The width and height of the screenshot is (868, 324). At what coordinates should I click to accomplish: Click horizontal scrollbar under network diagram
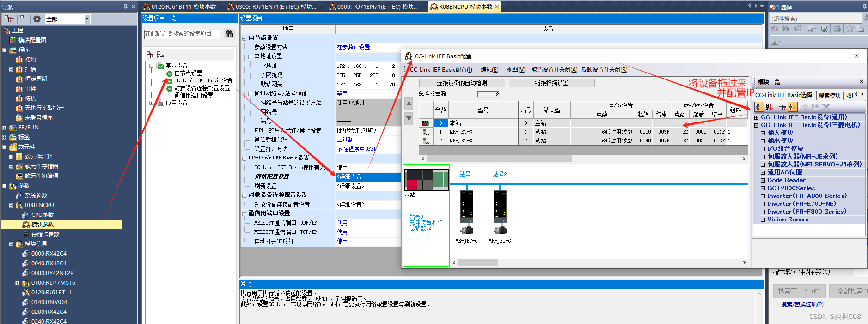click(x=599, y=263)
